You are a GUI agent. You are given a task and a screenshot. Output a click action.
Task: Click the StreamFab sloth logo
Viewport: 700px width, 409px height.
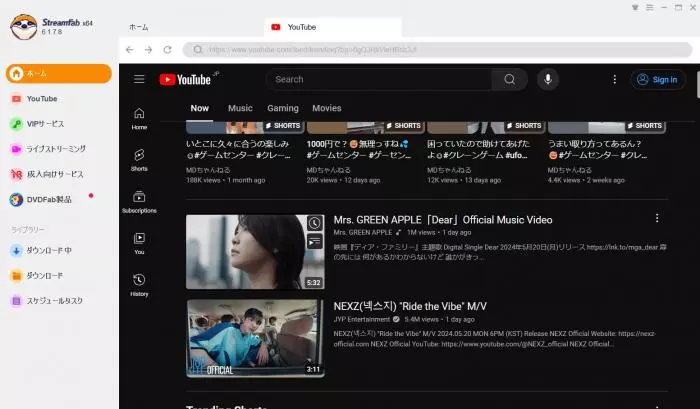pos(24,26)
